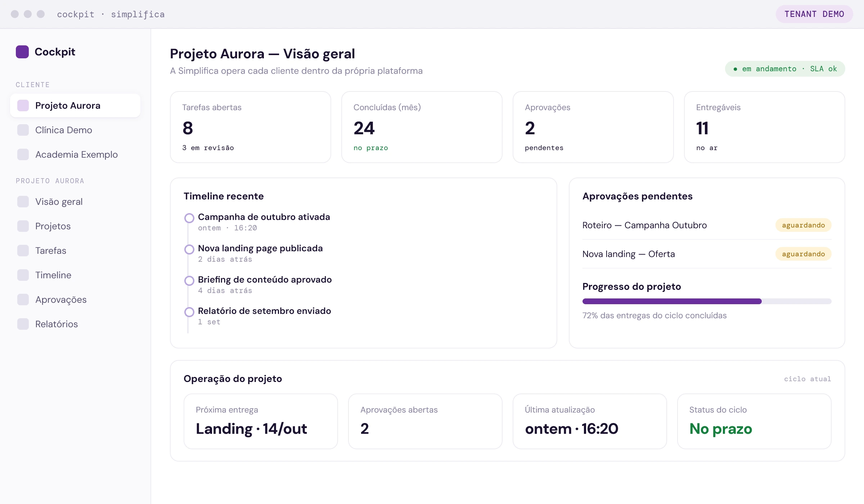Screen dimensions: 864x504
Task: Click the Relatórios sidebar icon
Action: (x=23, y=324)
